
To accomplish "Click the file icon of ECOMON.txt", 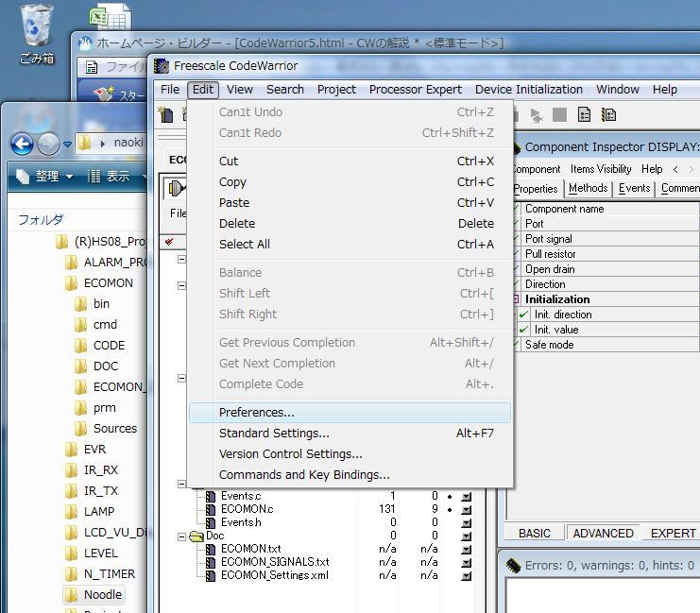I will point(211,549).
